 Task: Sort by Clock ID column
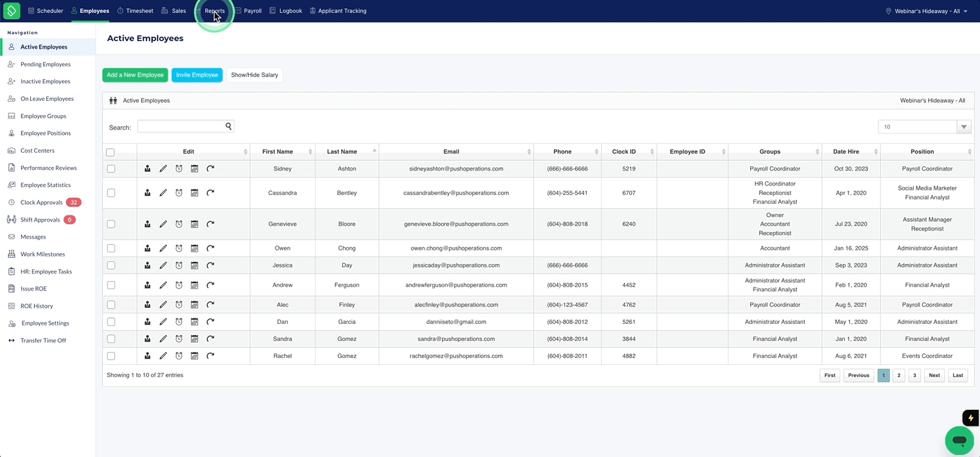[629, 151]
